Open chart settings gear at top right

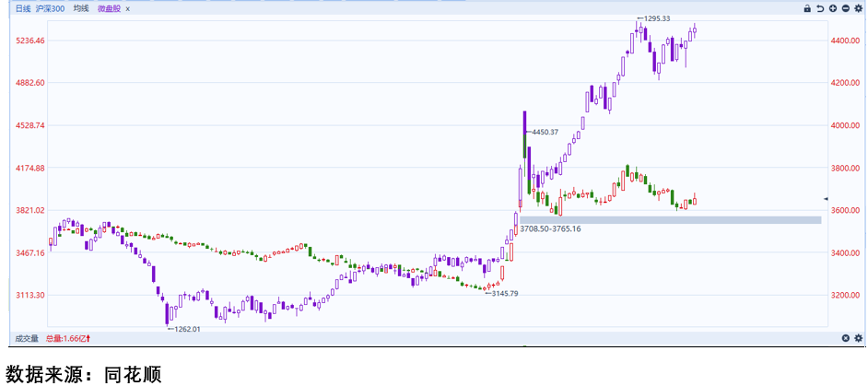859,9
